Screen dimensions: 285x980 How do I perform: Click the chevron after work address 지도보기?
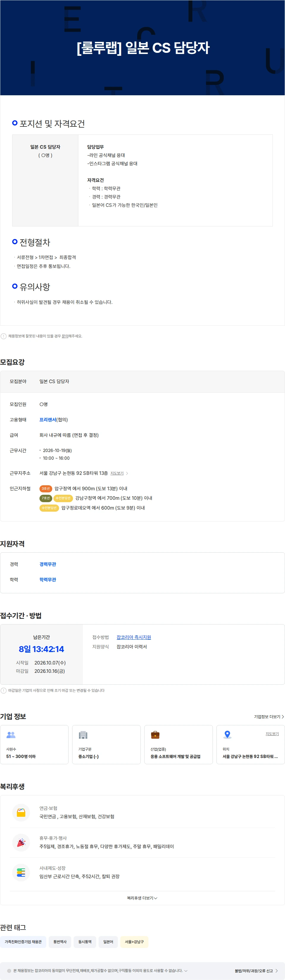click(127, 473)
